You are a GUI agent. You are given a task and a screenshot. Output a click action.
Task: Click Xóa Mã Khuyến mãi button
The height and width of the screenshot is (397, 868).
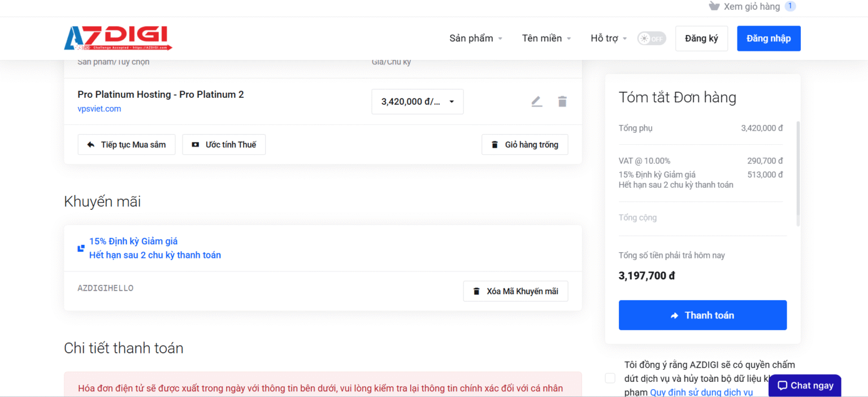point(515,291)
